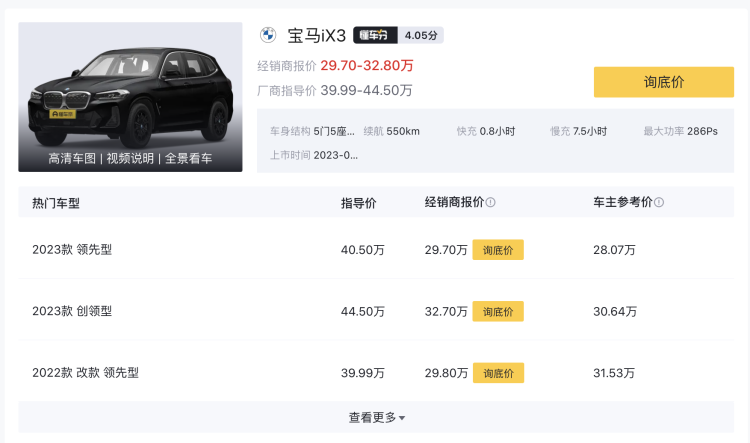Open the 宝马iX3 title link

point(316,35)
